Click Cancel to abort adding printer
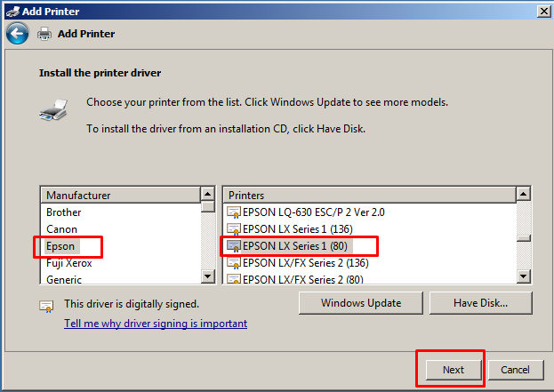 (515, 370)
